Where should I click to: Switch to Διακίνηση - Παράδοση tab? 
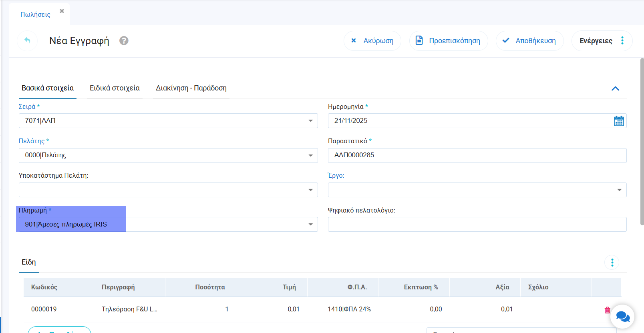(x=191, y=88)
